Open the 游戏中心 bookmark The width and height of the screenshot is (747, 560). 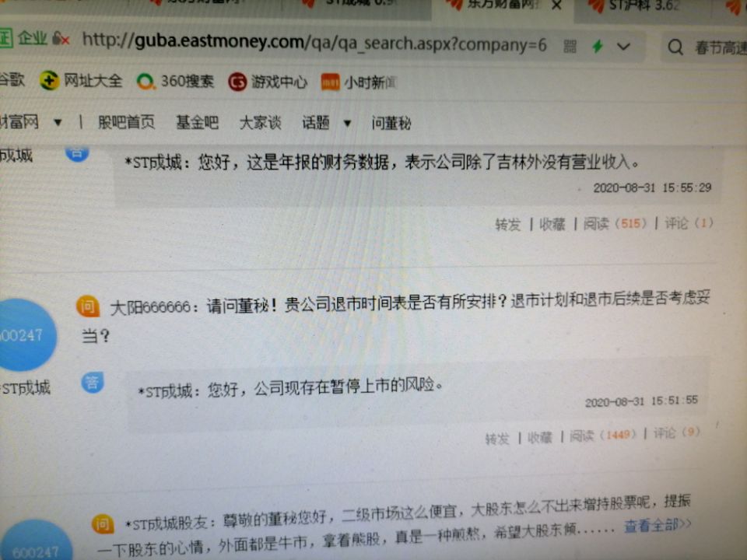(x=268, y=82)
